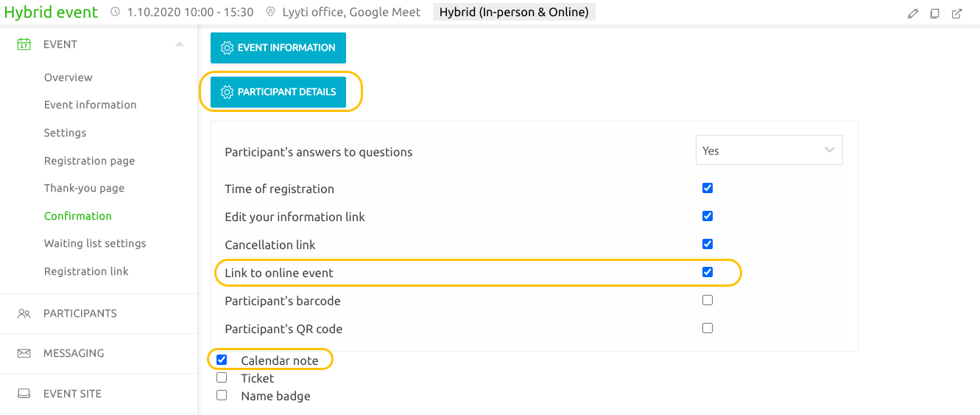The width and height of the screenshot is (980, 415).
Task: Open Settings in the sidebar
Action: (x=66, y=133)
